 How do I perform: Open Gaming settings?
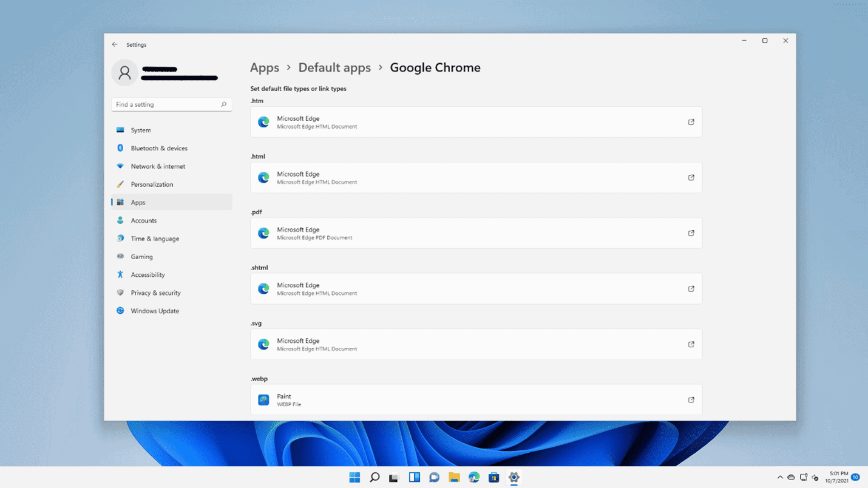172,256
